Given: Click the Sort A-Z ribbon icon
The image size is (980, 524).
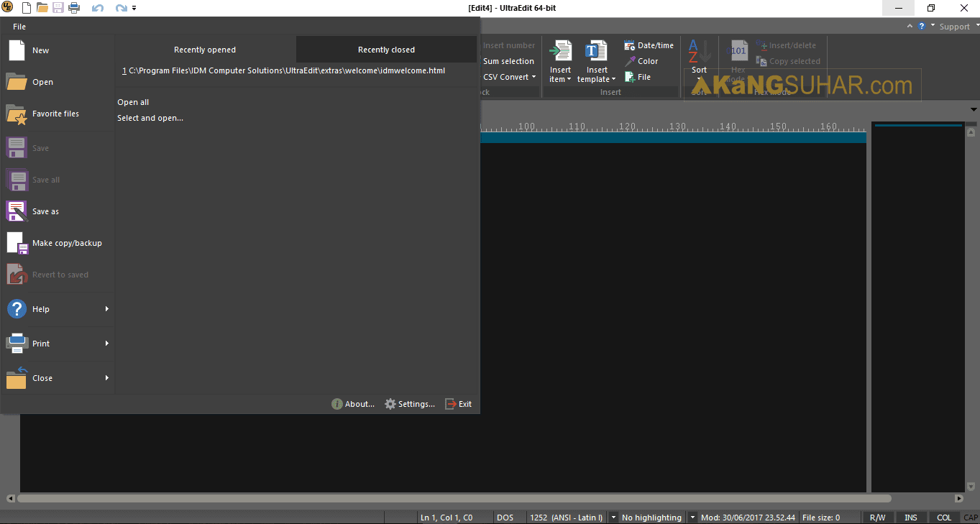Looking at the screenshot, I should [700, 52].
